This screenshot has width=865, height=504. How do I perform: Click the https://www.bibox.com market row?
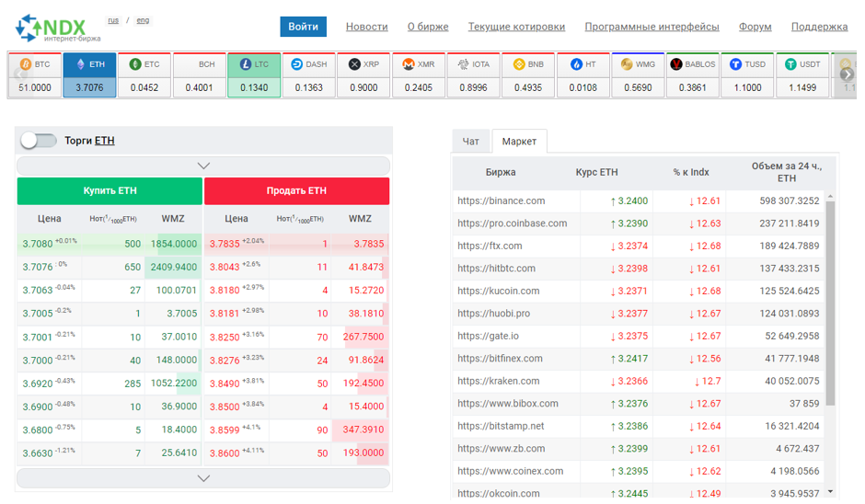(639, 404)
